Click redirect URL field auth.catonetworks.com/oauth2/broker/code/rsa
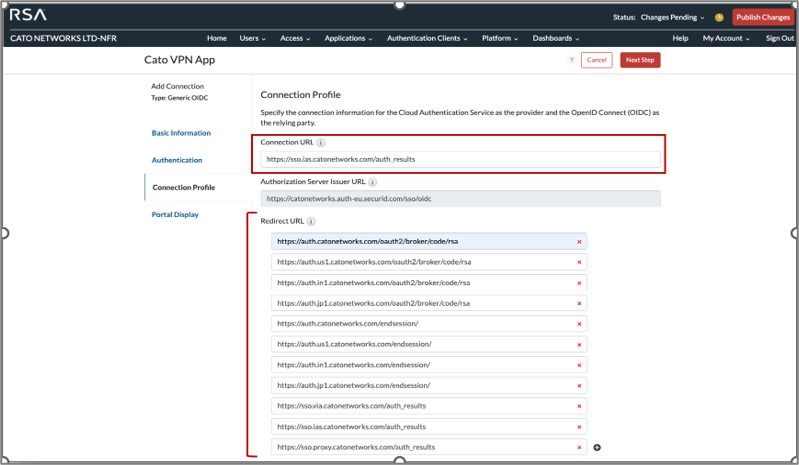799x465 pixels. 429,241
